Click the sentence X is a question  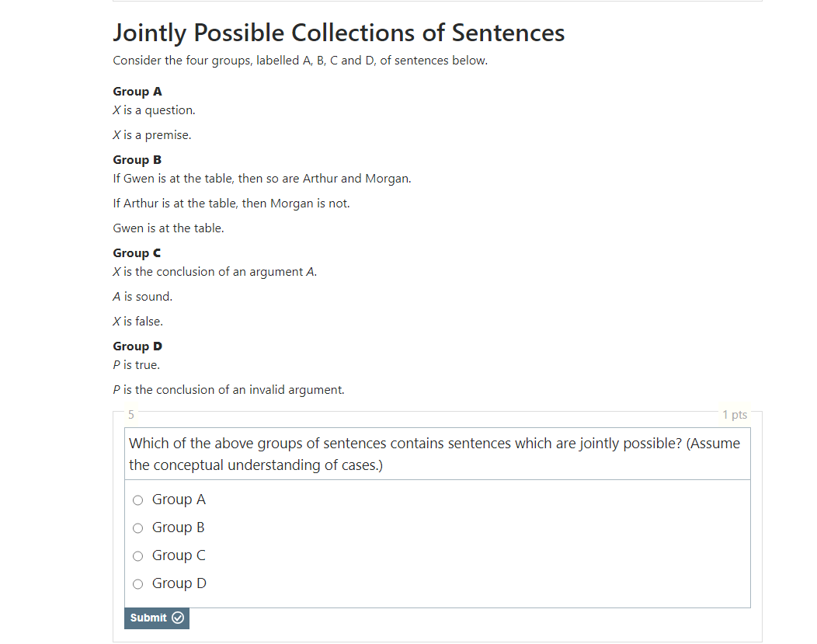(x=154, y=110)
